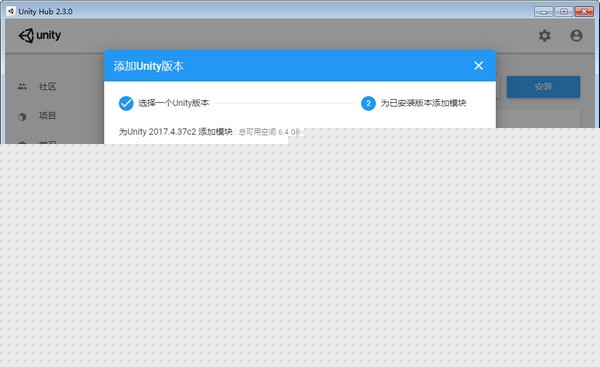The height and width of the screenshot is (367, 600).
Task: Click the 添加Unity版本 dialog title
Action: click(x=148, y=66)
